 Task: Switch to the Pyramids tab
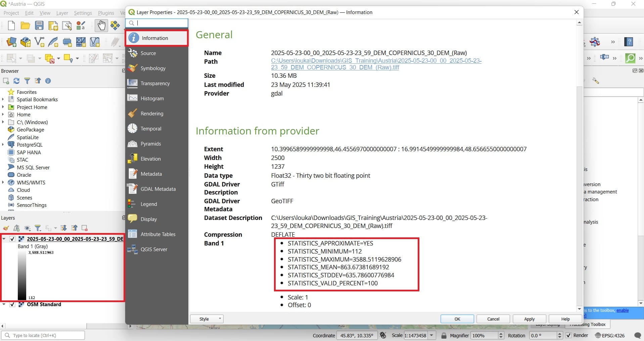[x=156, y=144]
